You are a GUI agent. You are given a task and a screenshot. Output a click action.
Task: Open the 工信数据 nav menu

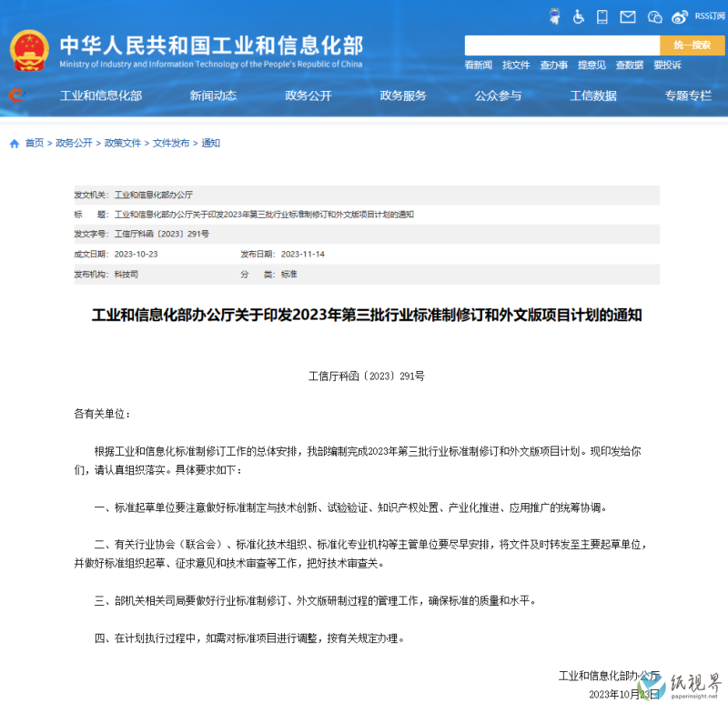coord(593,95)
